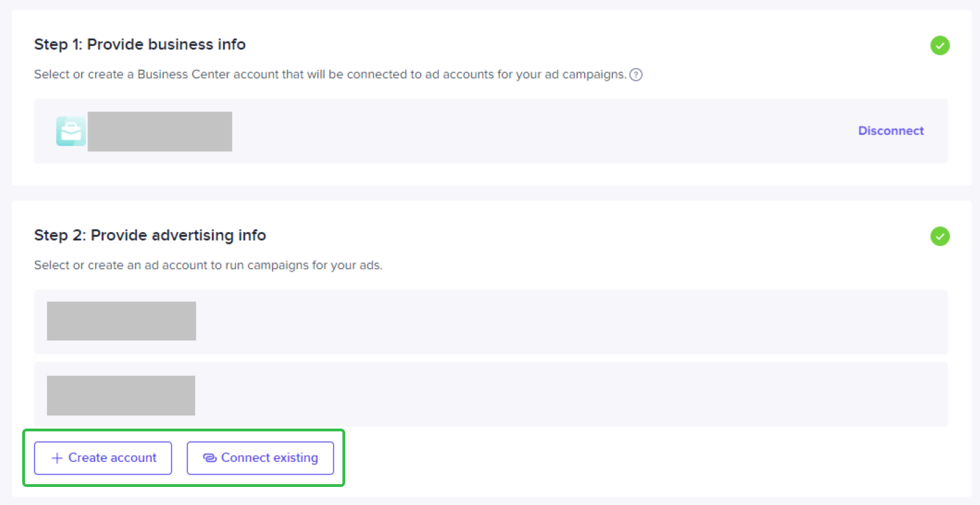Click the "Step 1: Provide business info" heading
This screenshot has height=505, width=980.
coord(140,44)
